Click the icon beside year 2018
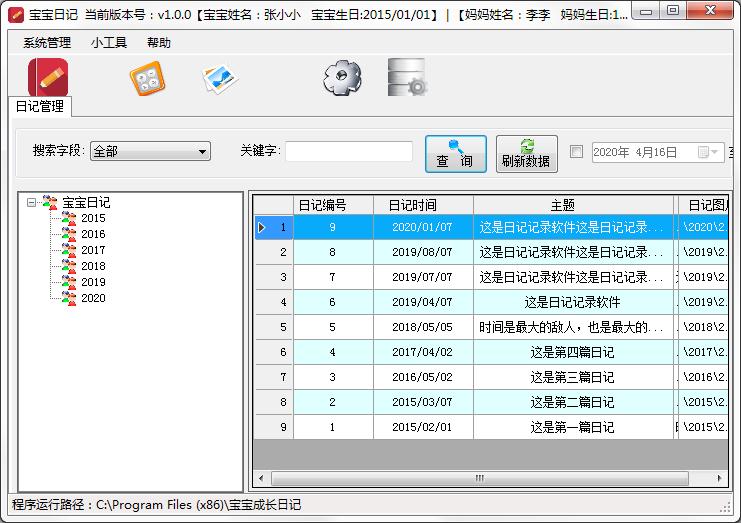The image size is (741, 523). [69, 266]
